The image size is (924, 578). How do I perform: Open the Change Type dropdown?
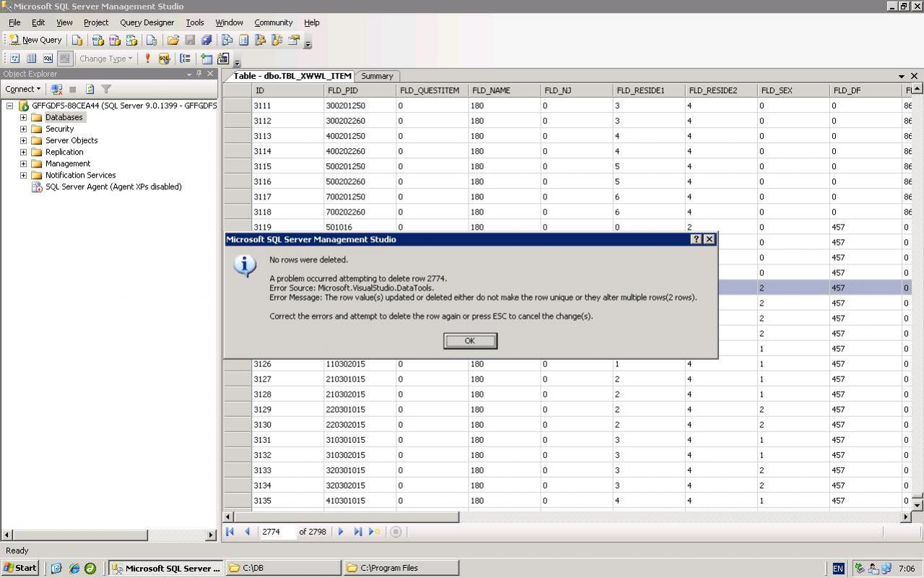(105, 59)
